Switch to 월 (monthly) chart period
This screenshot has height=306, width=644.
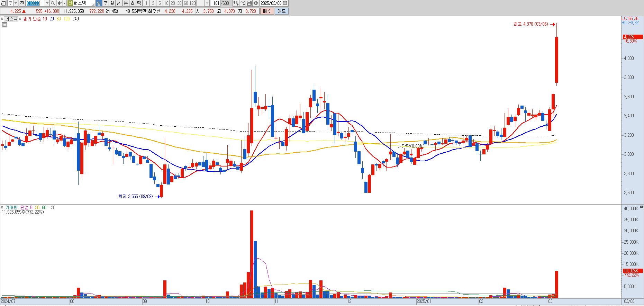point(112,3)
